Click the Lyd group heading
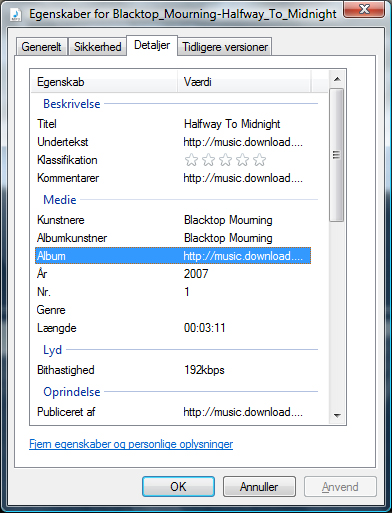392x513 pixels. [x=53, y=350]
